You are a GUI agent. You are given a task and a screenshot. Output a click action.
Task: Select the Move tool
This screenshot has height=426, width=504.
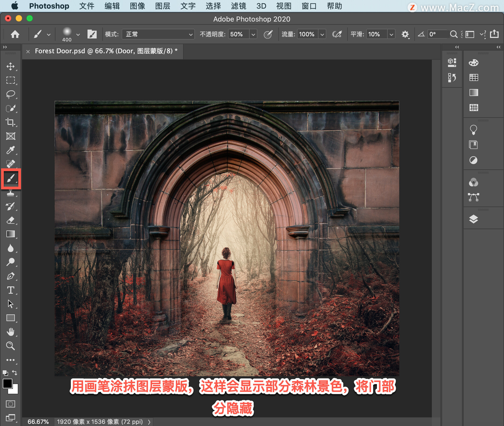click(10, 66)
